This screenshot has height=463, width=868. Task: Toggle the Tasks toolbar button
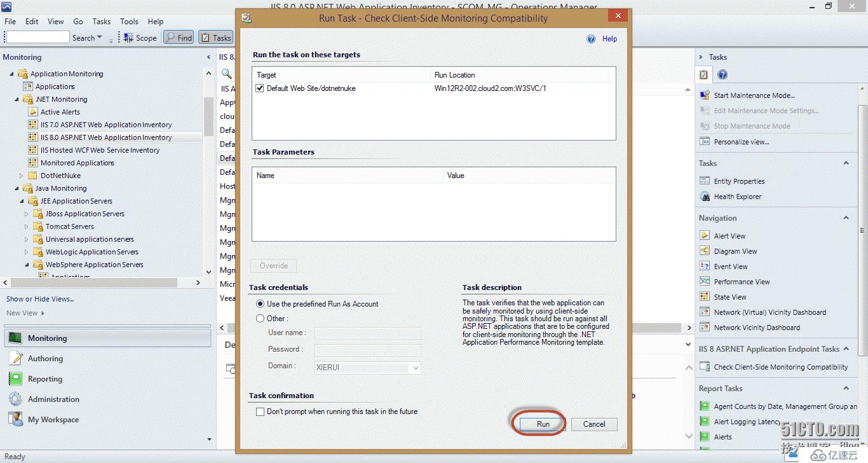[215, 38]
